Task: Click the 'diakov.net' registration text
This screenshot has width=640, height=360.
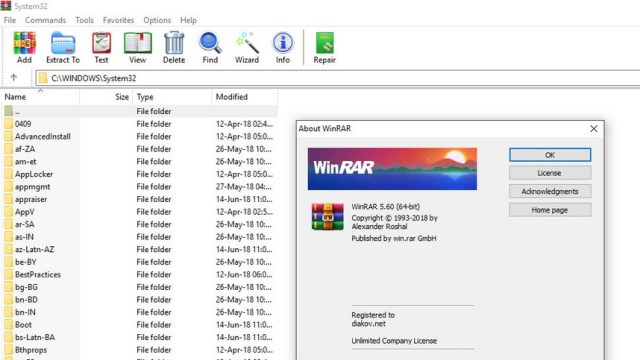Action: tap(368, 324)
